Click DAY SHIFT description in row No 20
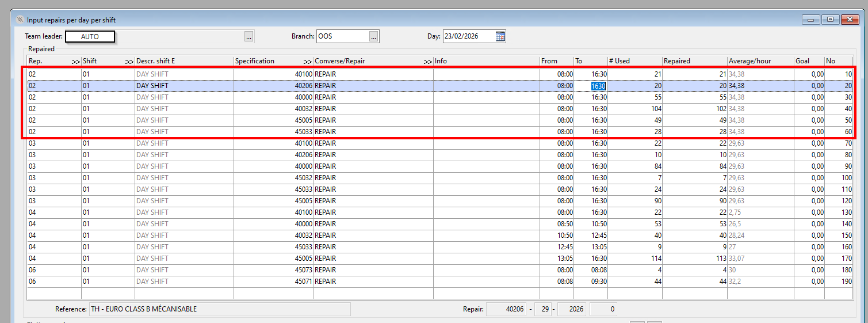 coord(184,86)
